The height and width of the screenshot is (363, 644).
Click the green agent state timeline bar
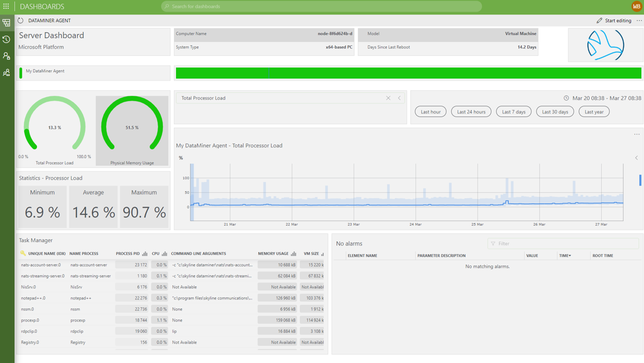click(409, 73)
